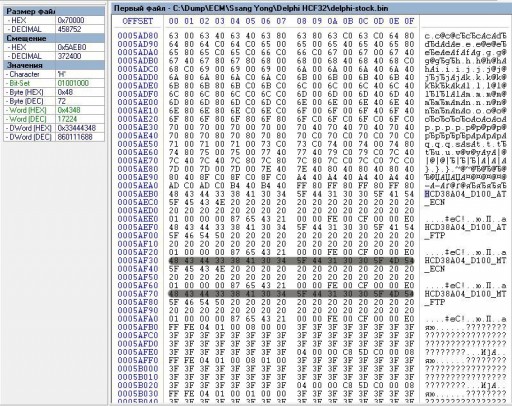
Task: Select offset row 0005ADA0
Action: (138, 52)
